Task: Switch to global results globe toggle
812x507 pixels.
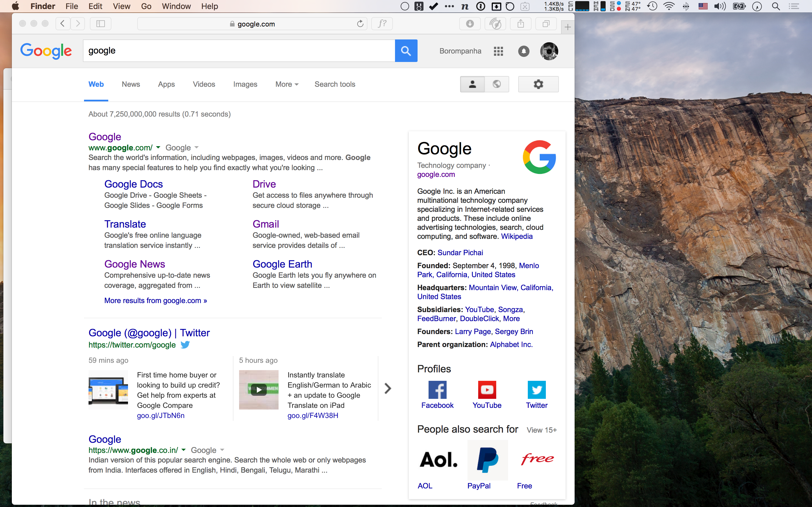Action: (497, 84)
